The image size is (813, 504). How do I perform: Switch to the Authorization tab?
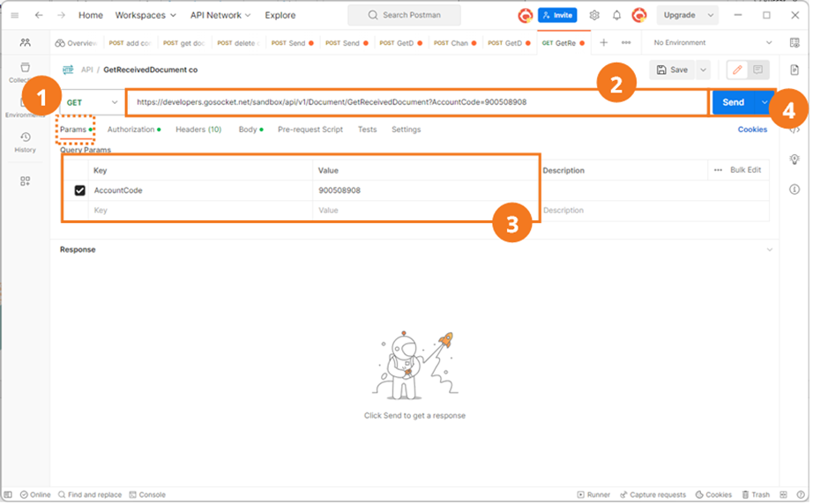134,130
